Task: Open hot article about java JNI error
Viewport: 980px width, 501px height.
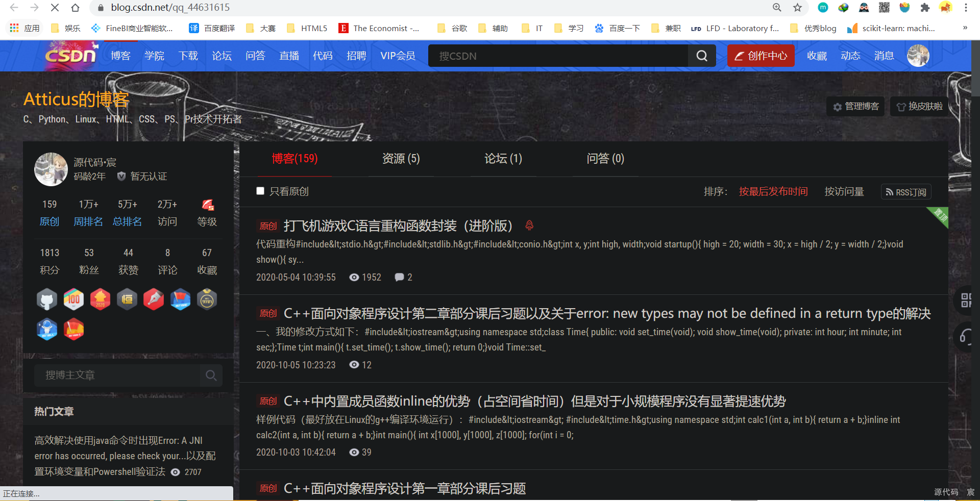Action: pyautogui.click(x=125, y=456)
